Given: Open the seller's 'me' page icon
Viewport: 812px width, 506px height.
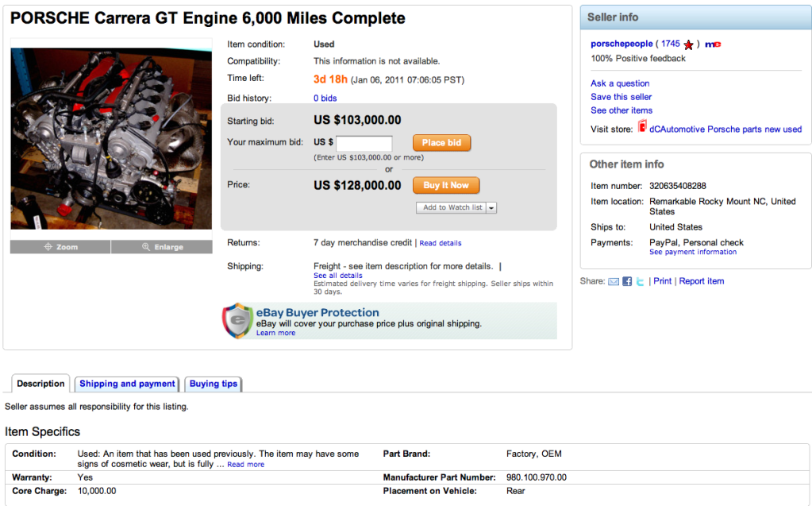Looking at the screenshot, I should pyautogui.click(x=713, y=44).
